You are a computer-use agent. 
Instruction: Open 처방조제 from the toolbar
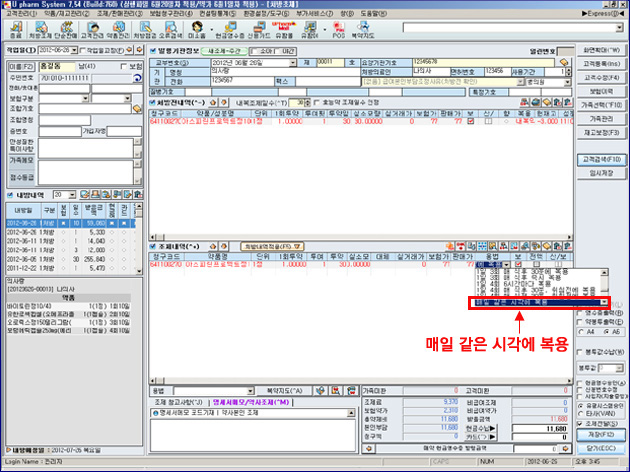click(x=40, y=30)
